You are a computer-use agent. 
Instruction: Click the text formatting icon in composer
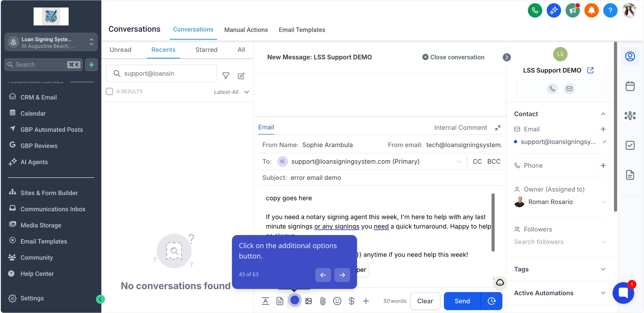(x=265, y=301)
